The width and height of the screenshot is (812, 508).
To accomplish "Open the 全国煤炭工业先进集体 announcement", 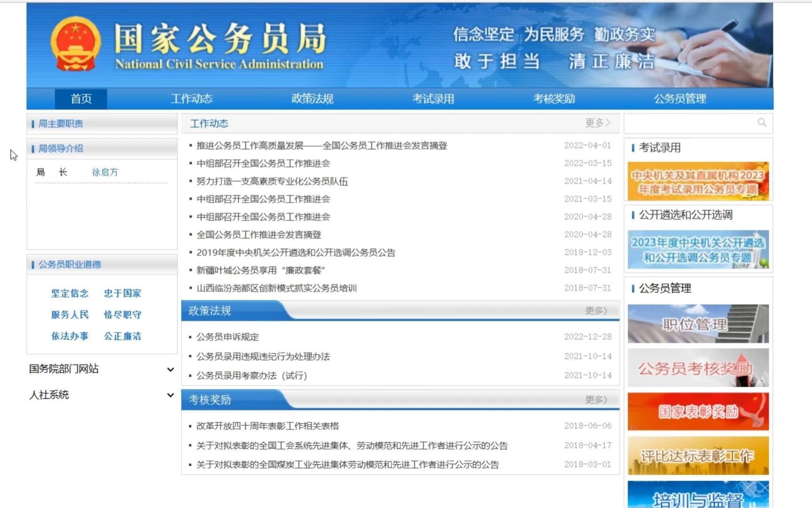I will coord(348,465).
